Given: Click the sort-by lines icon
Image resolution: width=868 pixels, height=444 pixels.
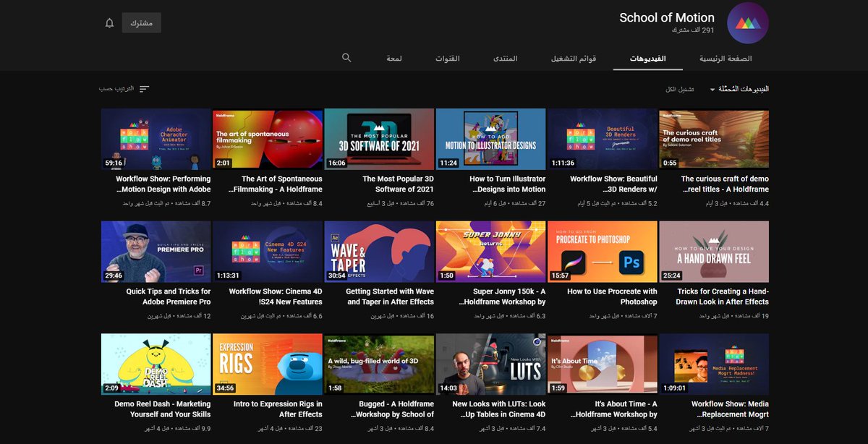Looking at the screenshot, I should [x=145, y=89].
